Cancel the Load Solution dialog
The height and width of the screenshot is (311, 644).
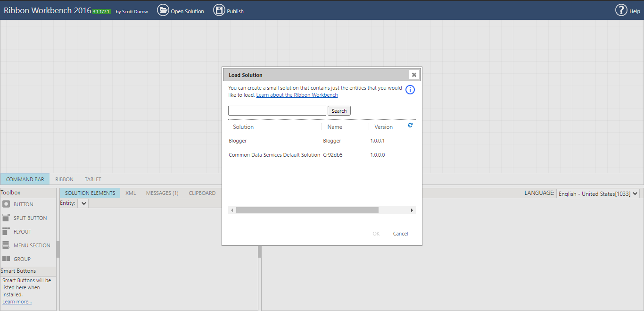(x=400, y=233)
